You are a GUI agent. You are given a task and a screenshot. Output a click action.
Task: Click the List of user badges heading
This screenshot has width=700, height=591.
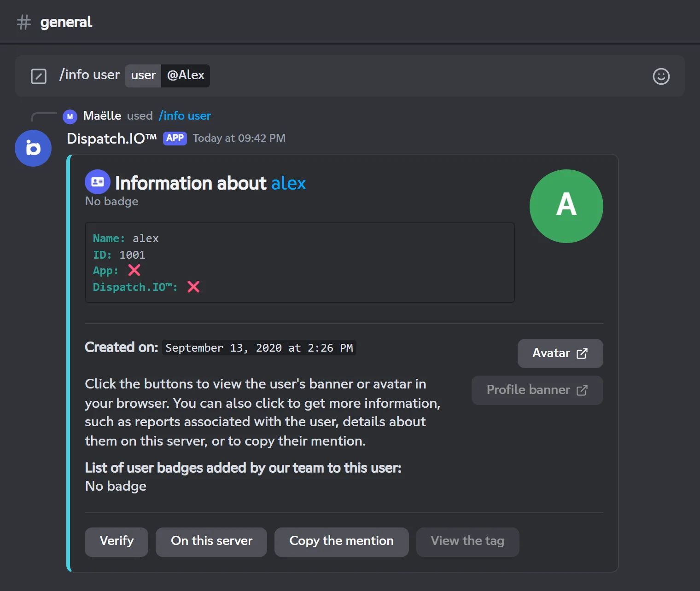[x=243, y=468]
